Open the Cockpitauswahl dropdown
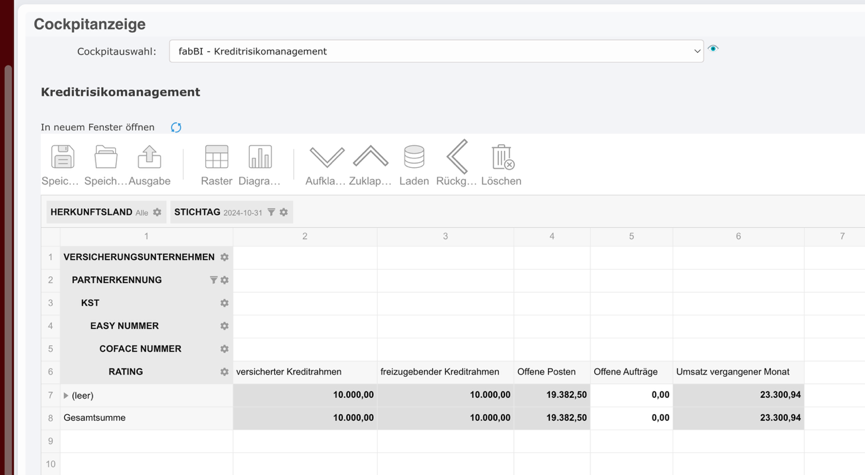 click(x=436, y=51)
